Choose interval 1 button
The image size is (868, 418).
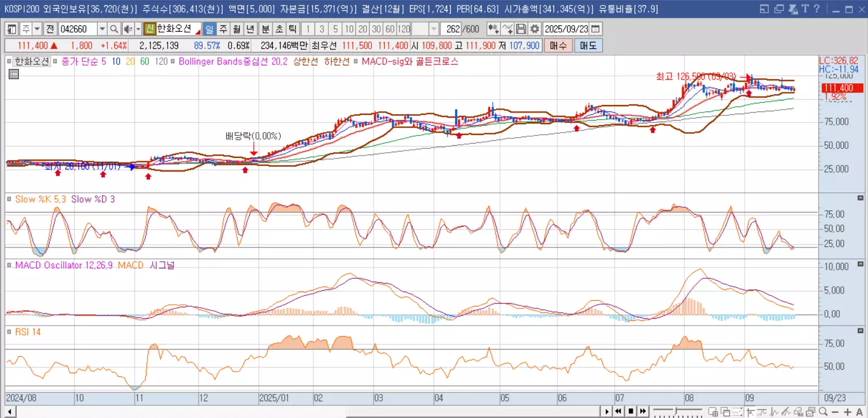308,29
